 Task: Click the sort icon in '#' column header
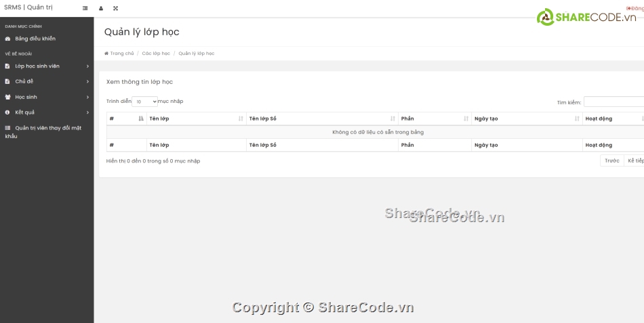[x=140, y=119]
